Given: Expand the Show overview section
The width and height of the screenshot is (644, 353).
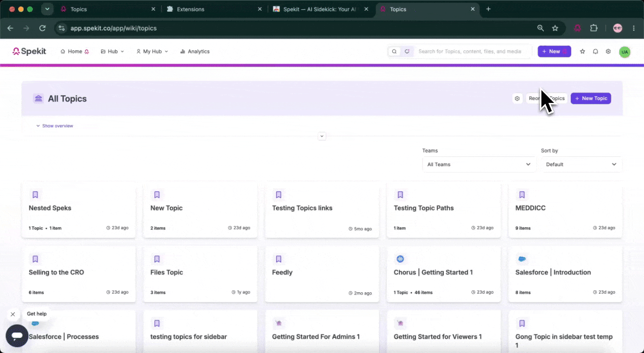Looking at the screenshot, I should coord(54,126).
